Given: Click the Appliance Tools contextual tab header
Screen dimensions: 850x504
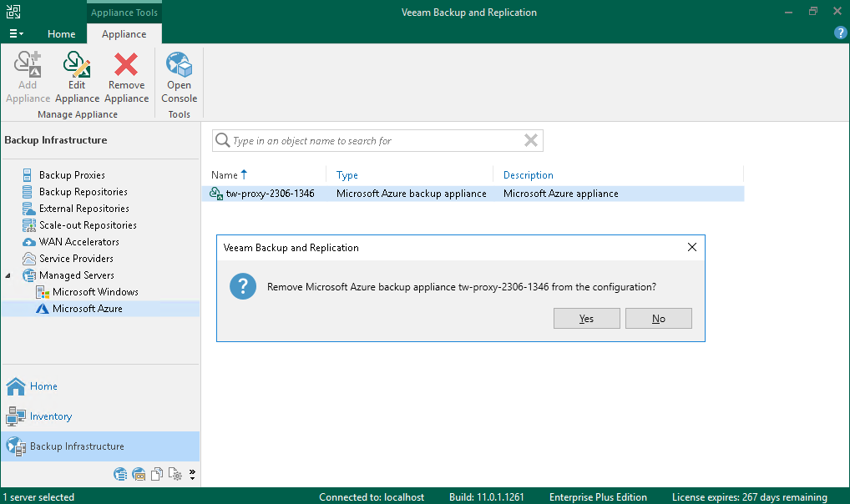Looking at the screenshot, I should pyautogui.click(x=124, y=13).
